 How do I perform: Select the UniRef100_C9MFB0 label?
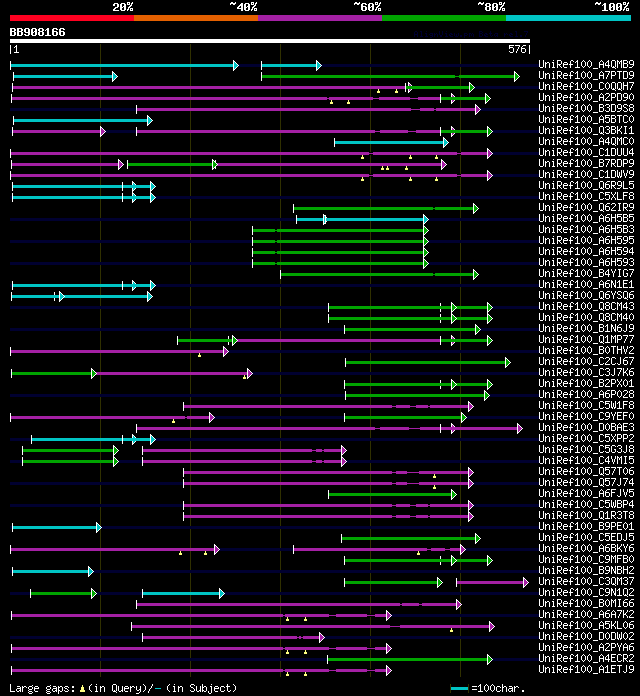(x=586, y=559)
